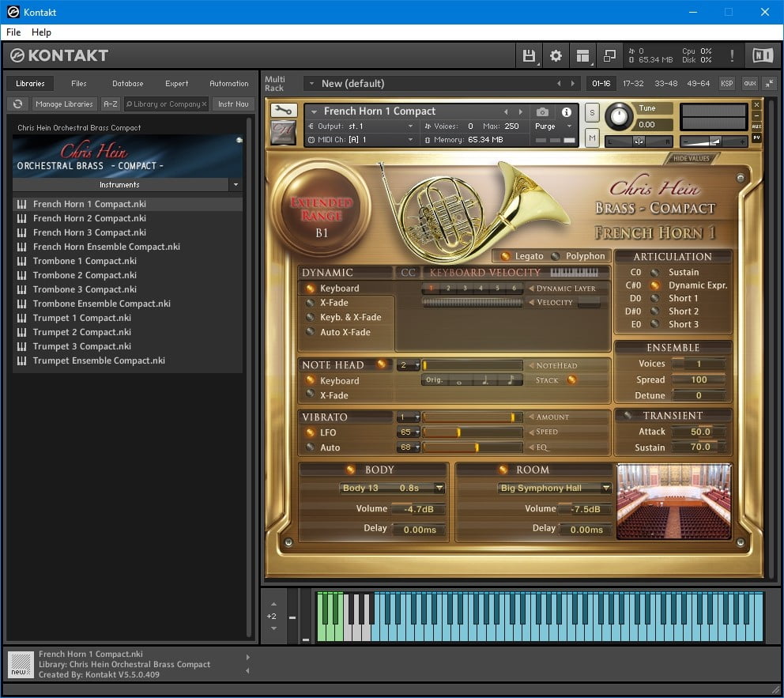This screenshot has height=698, width=784.
Task: Open instrument edit wrench icon
Action: coord(284,111)
